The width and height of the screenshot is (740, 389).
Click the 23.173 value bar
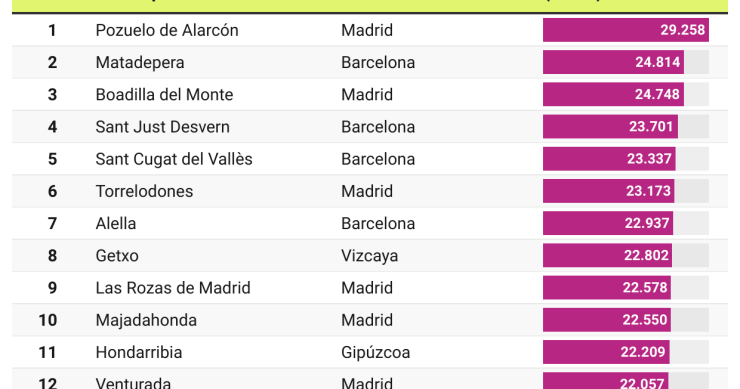[608, 191]
